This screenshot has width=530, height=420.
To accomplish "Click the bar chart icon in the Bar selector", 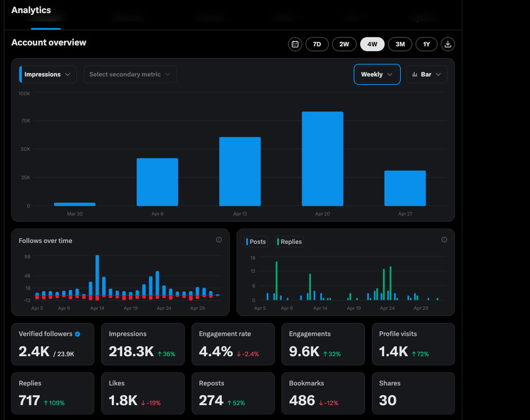I will [415, 74].
